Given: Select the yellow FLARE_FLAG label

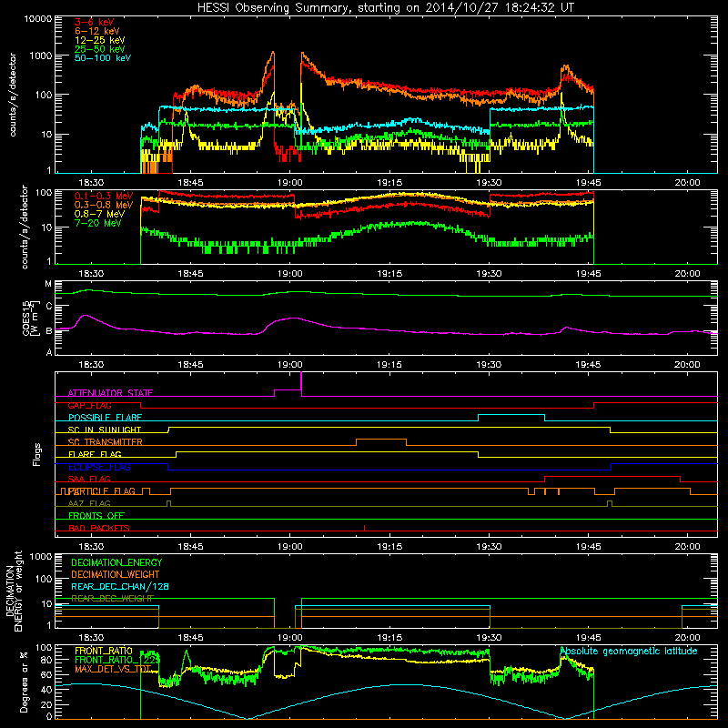Looking at the screenshot, I should pos(95,455).
